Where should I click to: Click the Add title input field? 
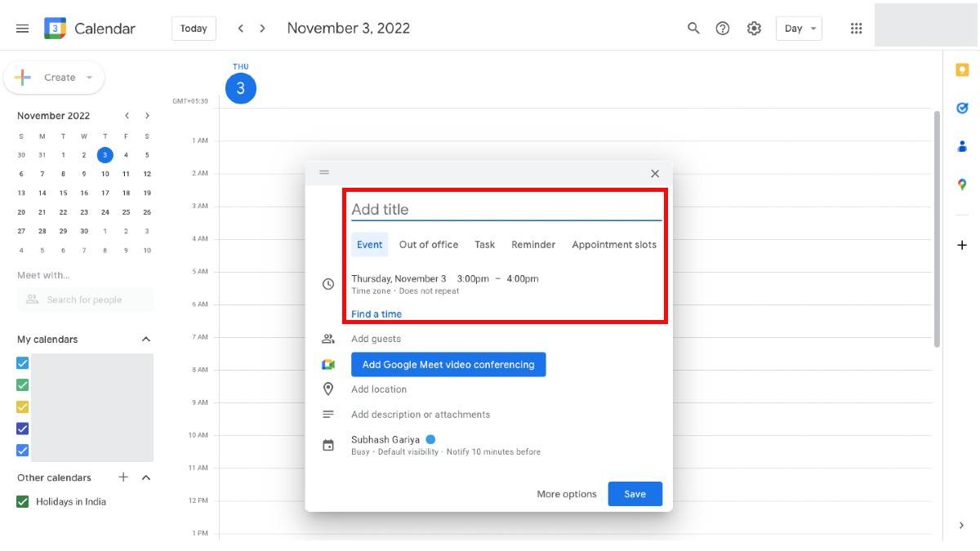coord(506,210)
